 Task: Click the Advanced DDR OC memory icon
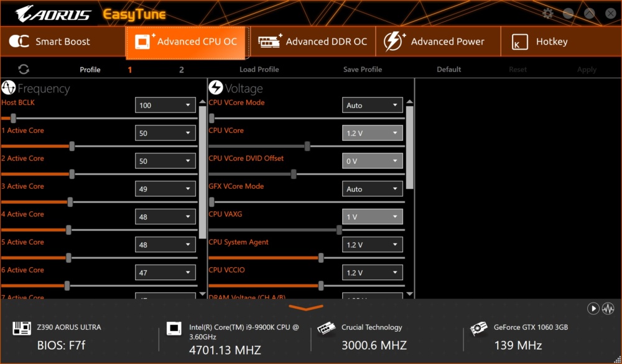[270, 41]
